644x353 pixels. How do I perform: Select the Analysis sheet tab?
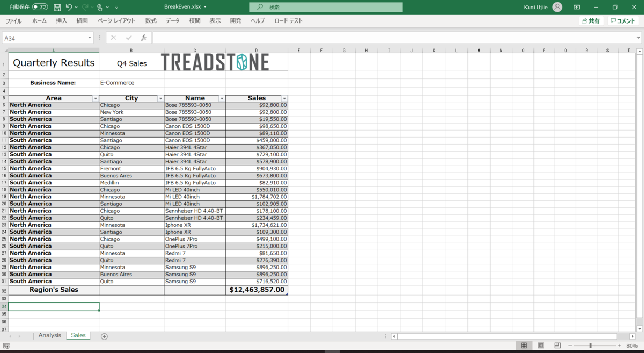tap(50, 335)
